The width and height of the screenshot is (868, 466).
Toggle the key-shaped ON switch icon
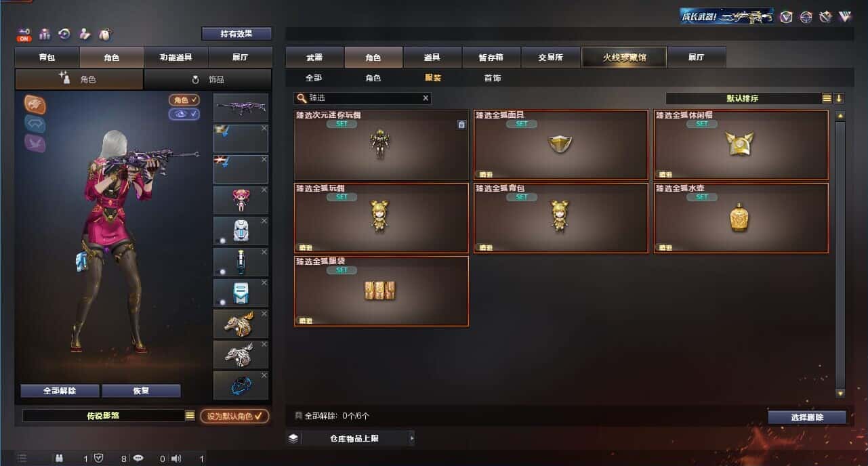24,35
